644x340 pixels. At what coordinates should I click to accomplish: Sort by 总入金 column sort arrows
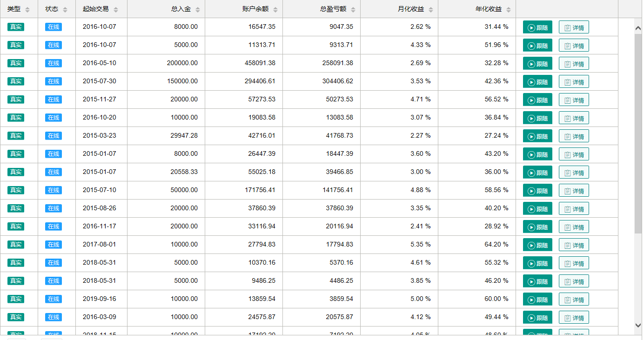click(x=198, y=10)
